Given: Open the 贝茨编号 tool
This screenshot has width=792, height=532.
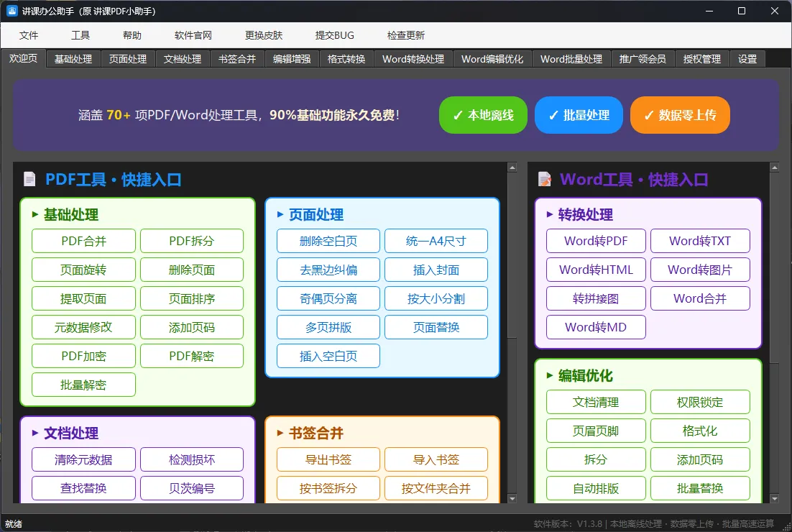Looking at the screenshot, I should coord(192,489).
